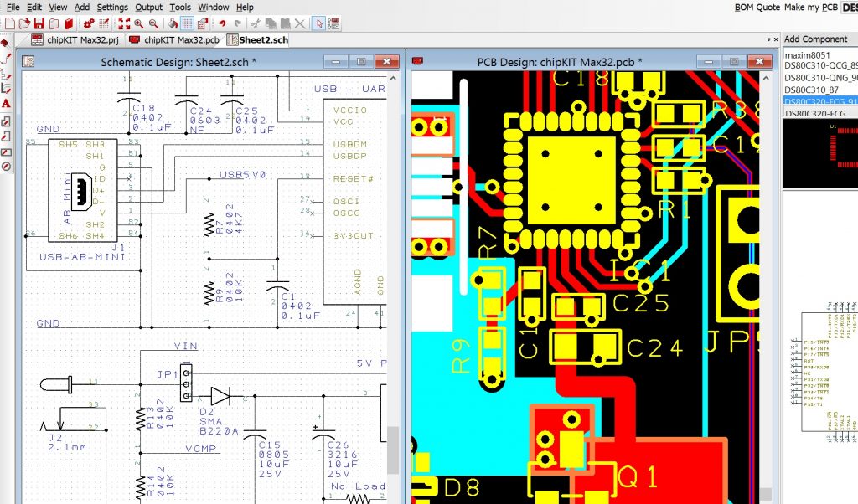This screenshot has height=504, width=858.
Task: Switch to the chipKIT Max32.pcb tab
Action: pos(175,39)
